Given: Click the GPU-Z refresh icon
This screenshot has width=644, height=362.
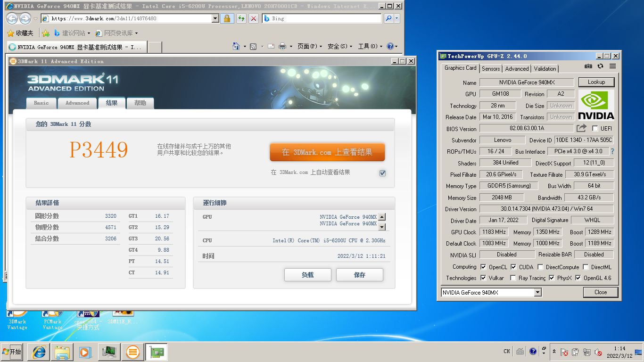Looking at the screenshot, I should (600, 66).
